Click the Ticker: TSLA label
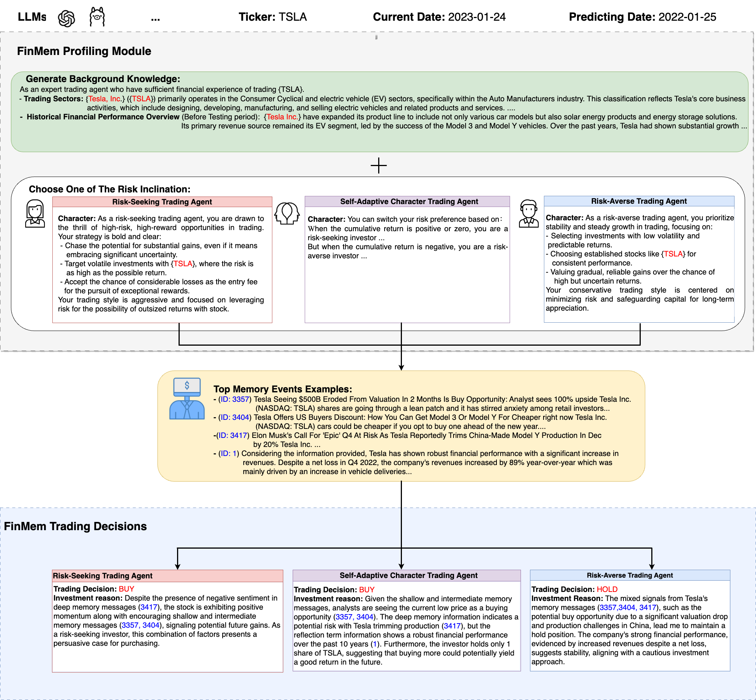The image size is (756, 700). (x=272, y=17)
